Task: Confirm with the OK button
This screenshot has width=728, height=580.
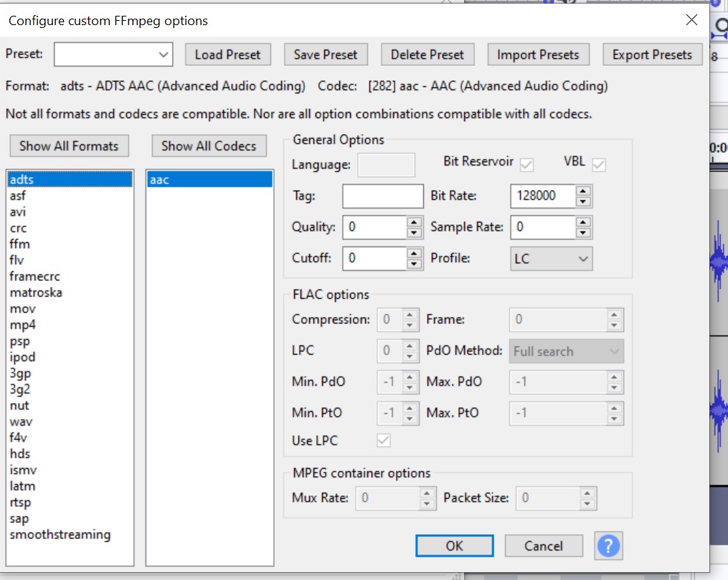Action: click(x=454, y=546)
